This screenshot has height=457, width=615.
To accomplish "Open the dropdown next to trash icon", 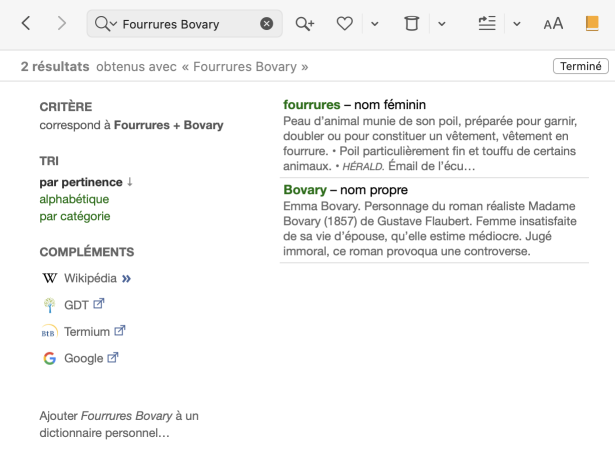I will [441, 24].
